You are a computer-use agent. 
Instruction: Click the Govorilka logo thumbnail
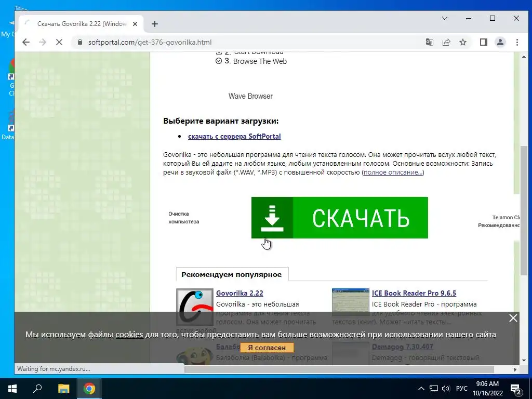pos(195,307)
